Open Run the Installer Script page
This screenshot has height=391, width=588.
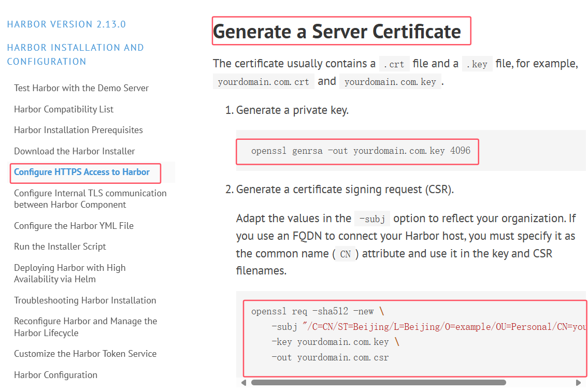(60, 247)
